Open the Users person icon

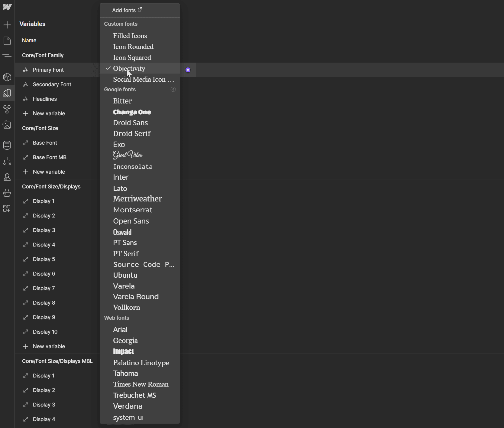[x=7, y=177]
